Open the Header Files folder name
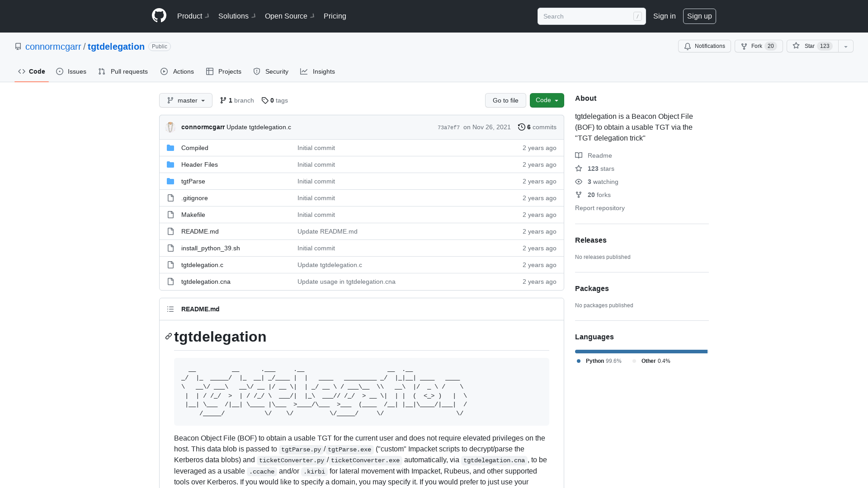 coord(199,164)
